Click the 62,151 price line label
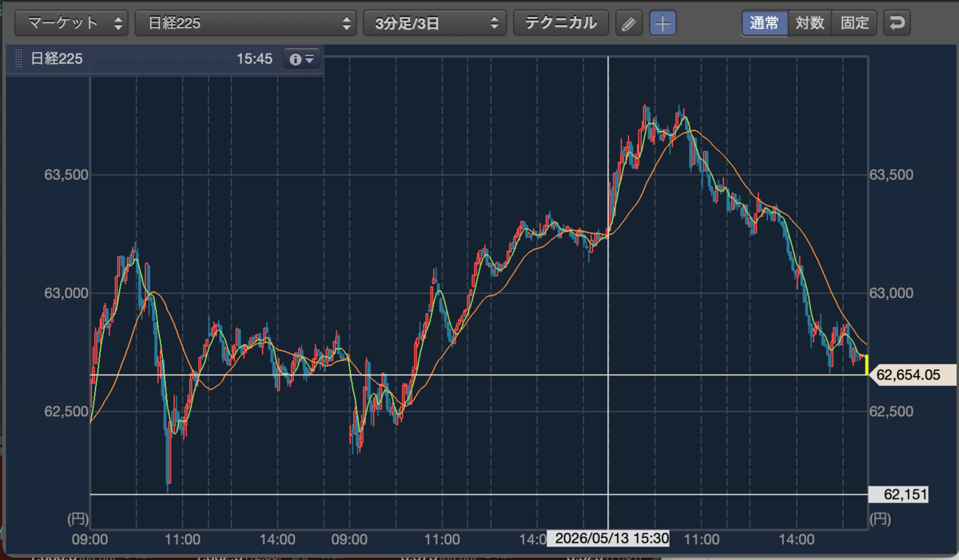Viewport: 959px width, 560px height. [898, 495]
